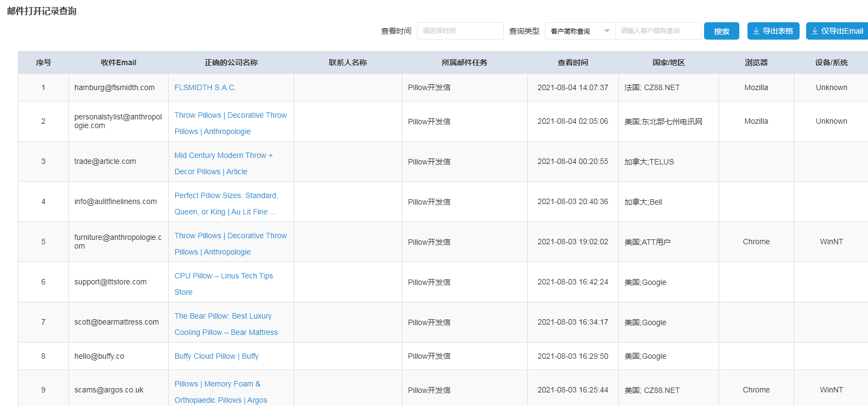Viewport: 868px width, 406px height.
Task: Select email info@aulitfinelinens.com
Action: point(116,201)
